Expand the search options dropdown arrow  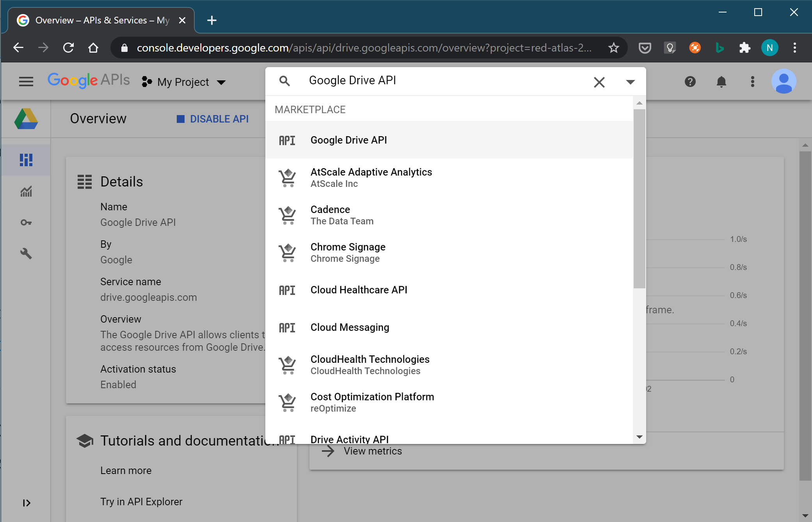tap(630, 82)
